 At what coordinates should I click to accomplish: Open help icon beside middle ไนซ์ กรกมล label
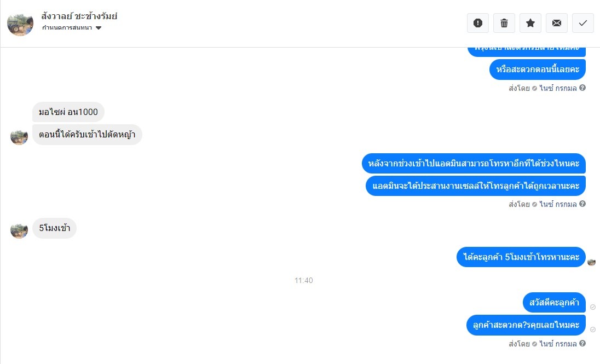coord(582,204)
